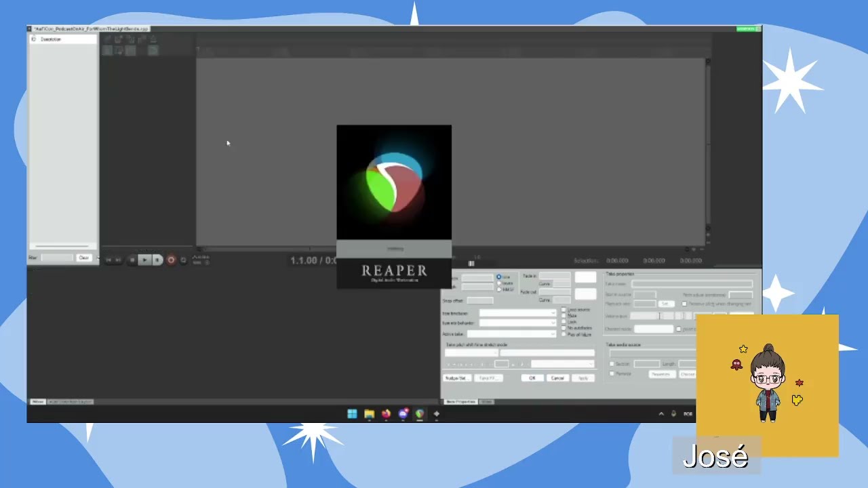Switch to the Mixer tab

coord(38,402)
